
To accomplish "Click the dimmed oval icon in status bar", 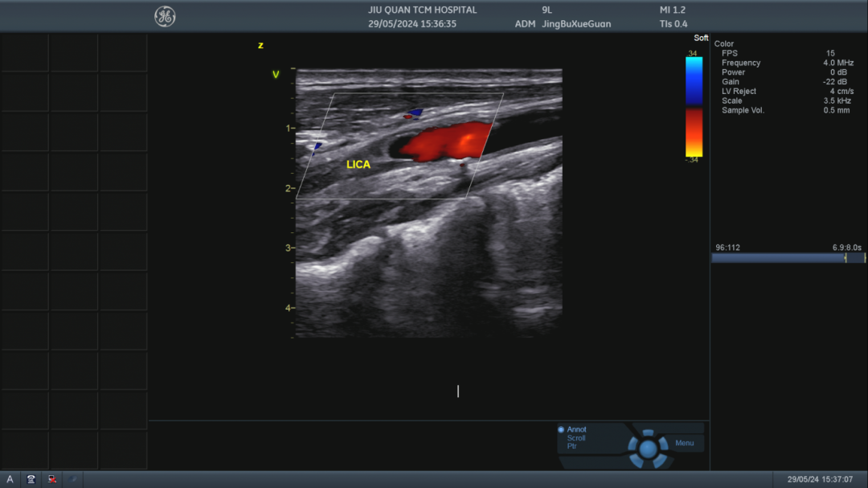I will point(73,479).
